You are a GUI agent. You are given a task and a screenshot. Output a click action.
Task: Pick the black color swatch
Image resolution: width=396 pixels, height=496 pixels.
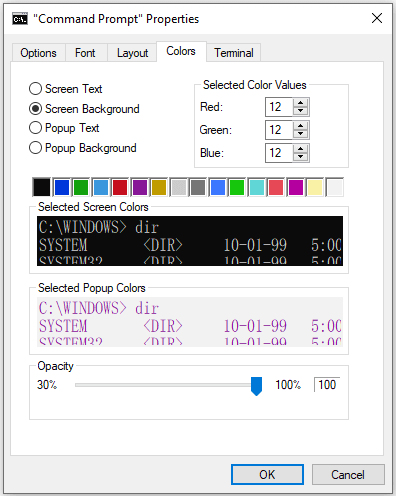pos(42,187)
